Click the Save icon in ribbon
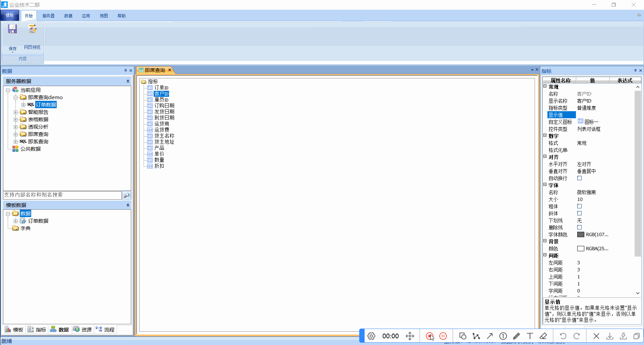The width and height of the screenshot is (644, 345). [x=12, y=29]
